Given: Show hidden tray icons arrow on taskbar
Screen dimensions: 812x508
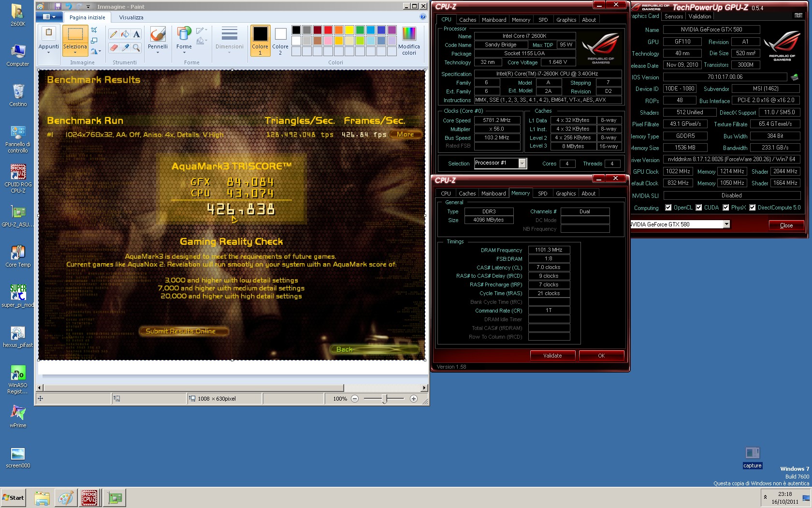Looking at the screenshot, I should 765,497.
